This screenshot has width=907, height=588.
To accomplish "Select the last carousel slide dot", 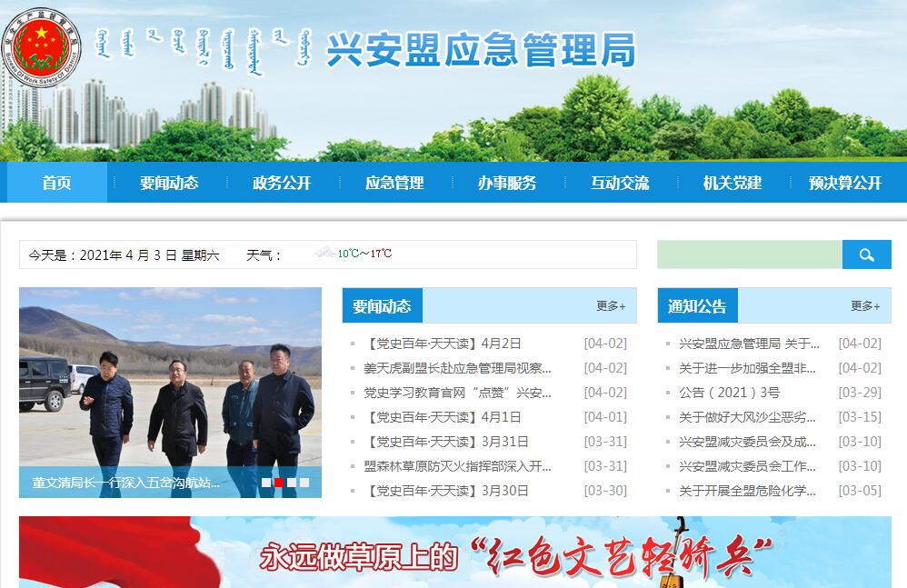I will click(x=304, y=483).
